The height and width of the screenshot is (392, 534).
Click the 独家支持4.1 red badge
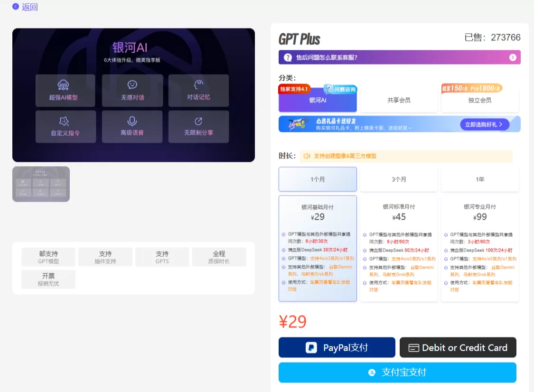[x=294, y=89]
